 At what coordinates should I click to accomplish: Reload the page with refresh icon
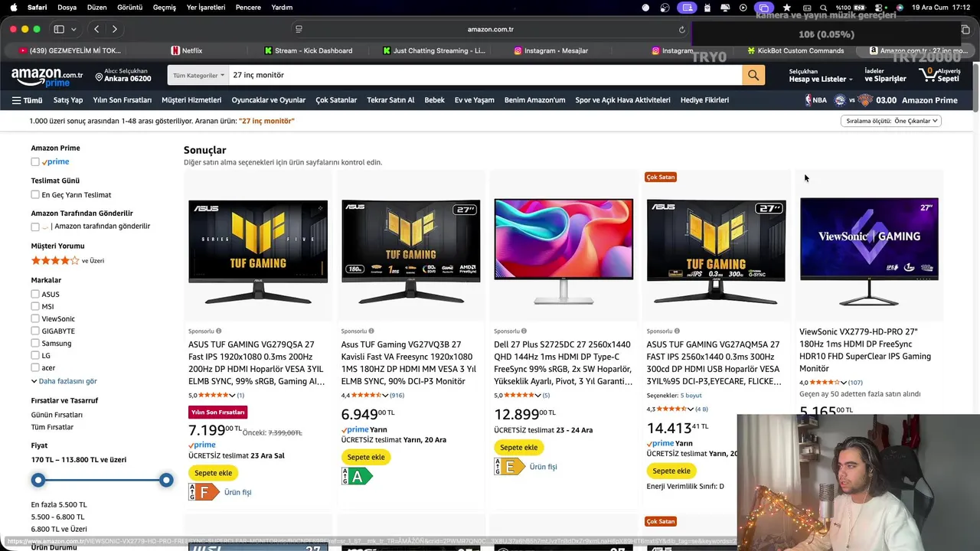(682, 29)
